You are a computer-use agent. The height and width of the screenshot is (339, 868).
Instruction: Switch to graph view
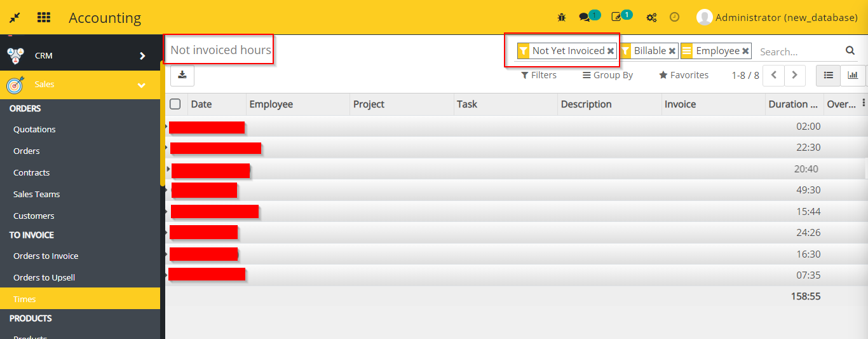tap(852, 75)
